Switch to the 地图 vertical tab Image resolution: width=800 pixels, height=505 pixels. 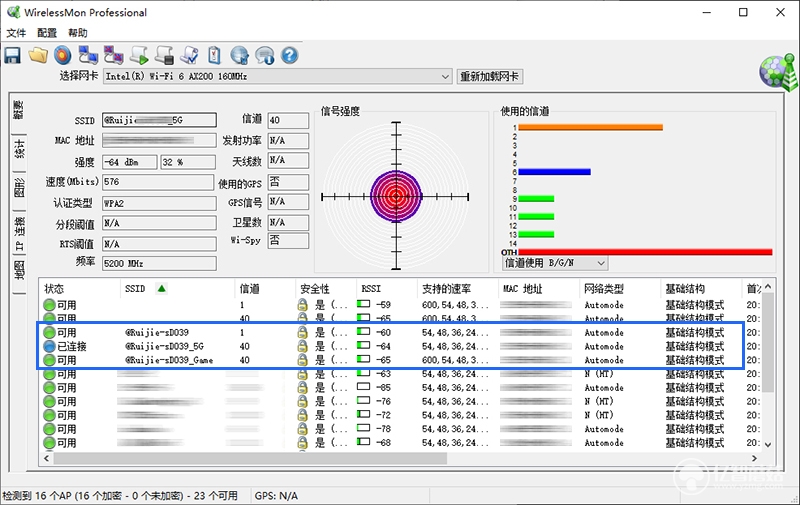click(x=19, y=272)
